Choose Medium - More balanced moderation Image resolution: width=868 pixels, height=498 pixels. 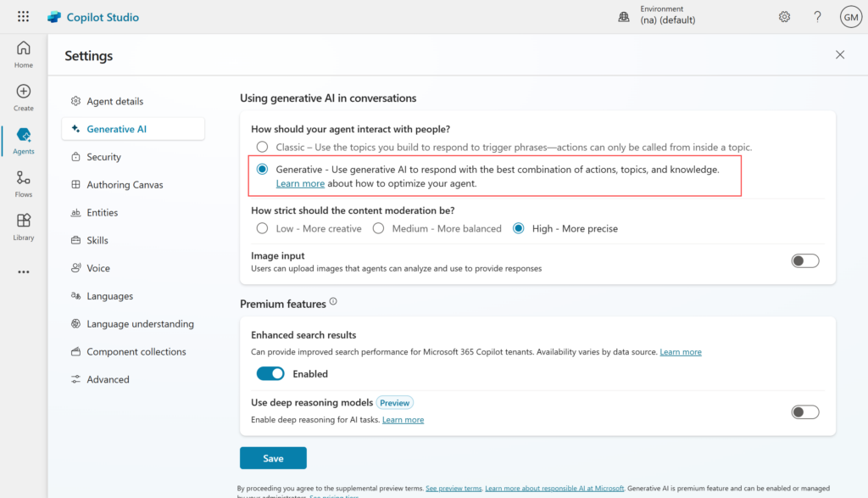tap(378, 228)
